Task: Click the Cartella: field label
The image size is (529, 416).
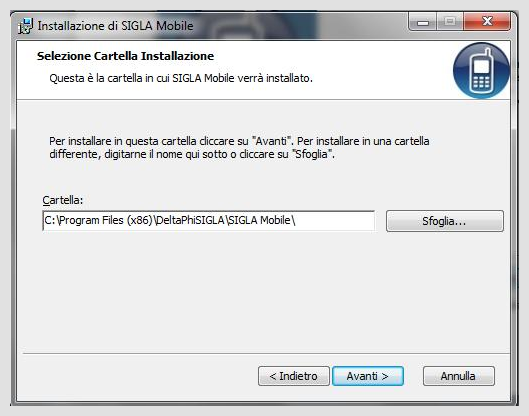Action: (x=63, y=200)
